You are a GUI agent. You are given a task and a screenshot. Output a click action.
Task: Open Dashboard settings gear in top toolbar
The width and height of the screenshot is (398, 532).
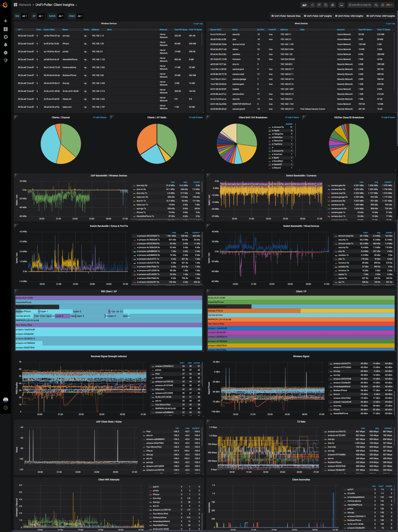pos(333,5)
